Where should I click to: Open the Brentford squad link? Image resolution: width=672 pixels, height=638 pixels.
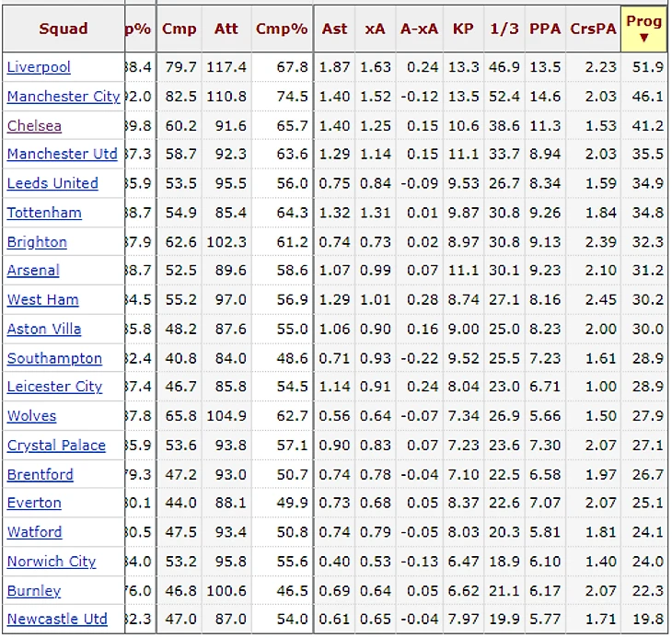(41, 475)
